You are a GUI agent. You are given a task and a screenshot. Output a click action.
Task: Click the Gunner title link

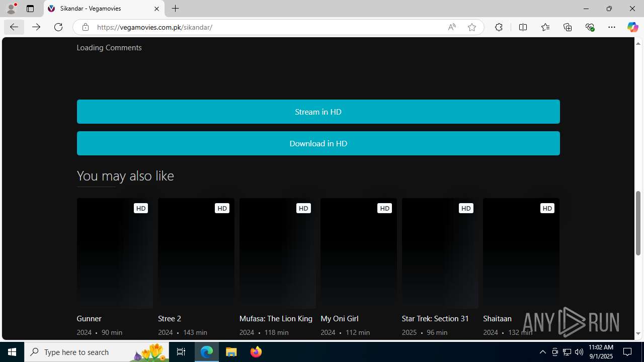click(89, 318)
